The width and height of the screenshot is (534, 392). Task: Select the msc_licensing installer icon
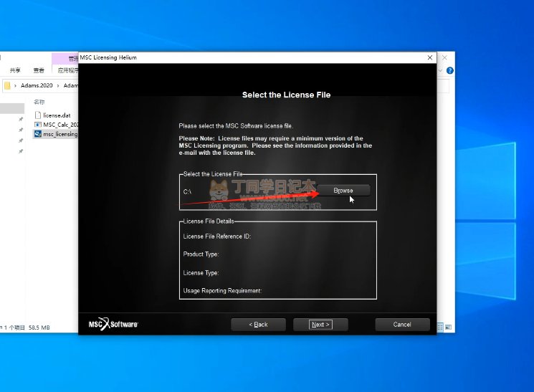(38, 134)
